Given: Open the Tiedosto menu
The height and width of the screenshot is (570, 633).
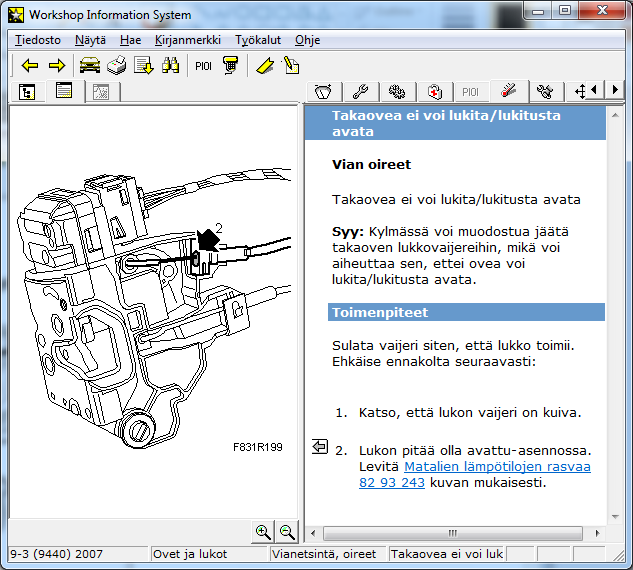Looking at the screenshot, I should (38, 40).
